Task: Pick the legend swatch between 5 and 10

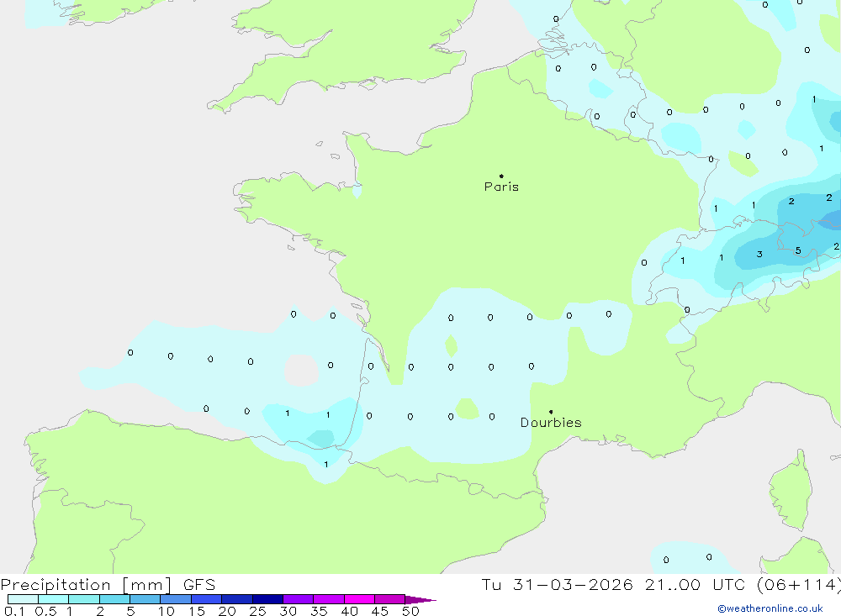Action: tap(145, 599)
